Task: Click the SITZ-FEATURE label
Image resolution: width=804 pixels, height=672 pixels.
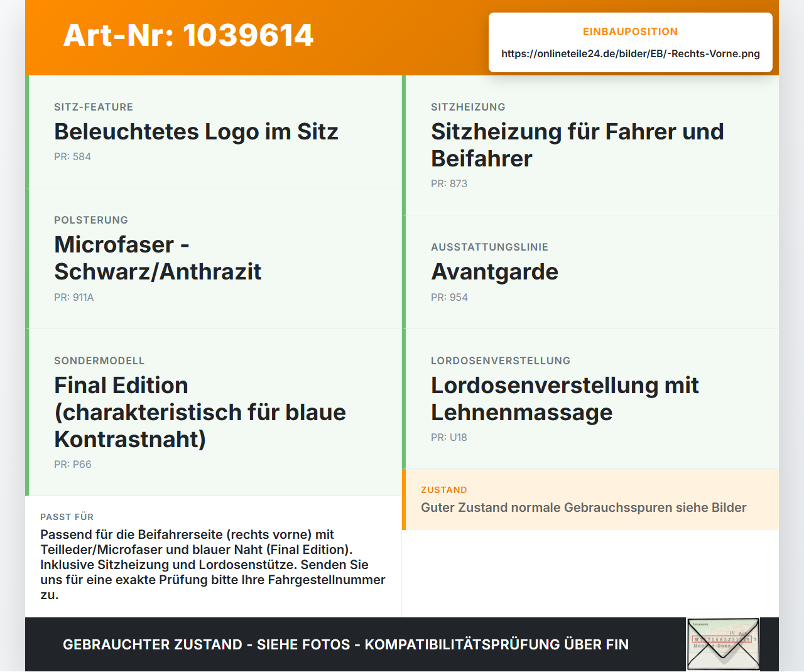Action: [94, 107]
